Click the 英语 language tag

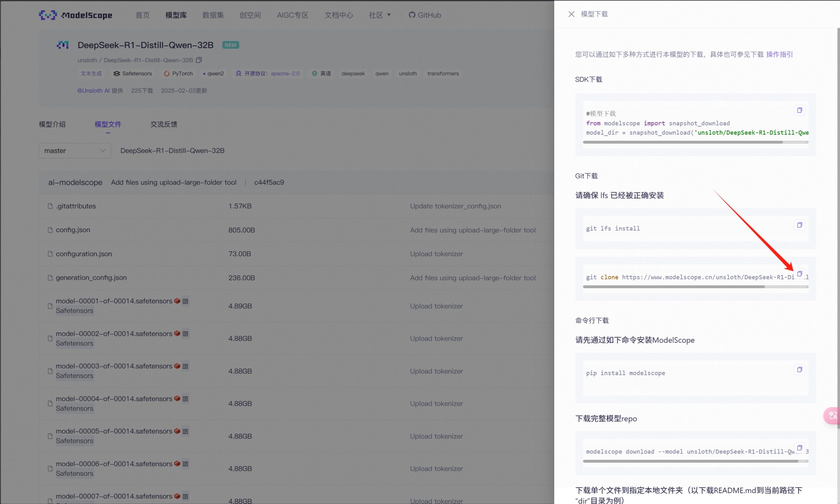pyautogui.click(x=322, y=73)
